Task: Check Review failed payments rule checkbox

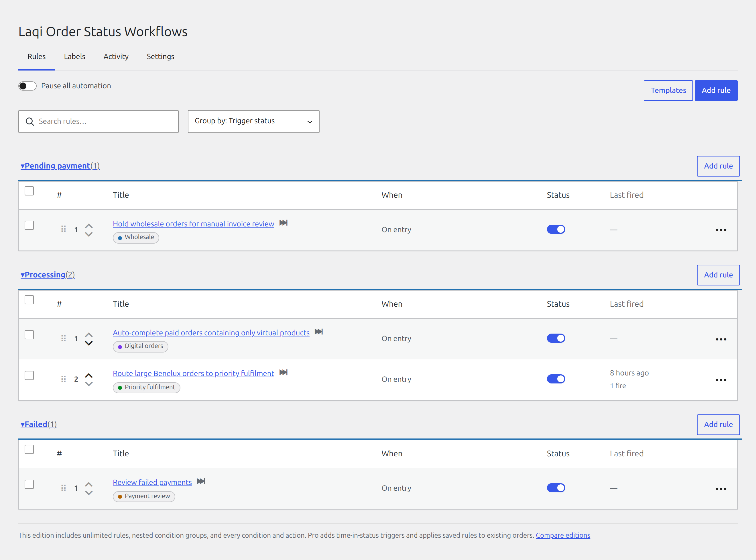Action: [29, 484]
